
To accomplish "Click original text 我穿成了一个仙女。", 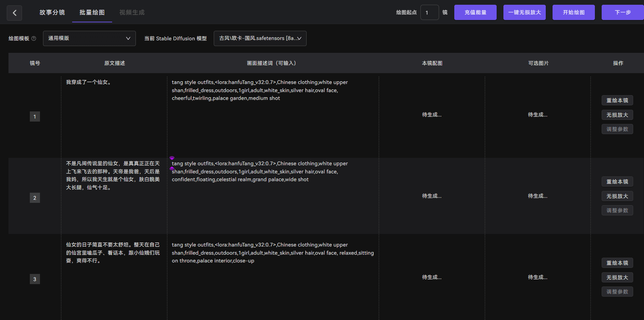I will 89,82.
